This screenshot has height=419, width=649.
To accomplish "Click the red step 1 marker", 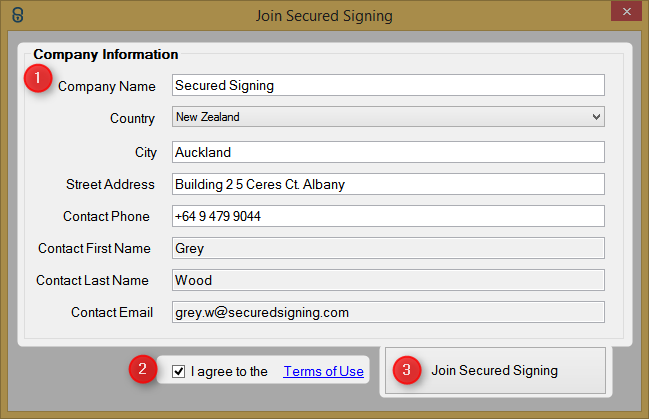I will click(x=38, y=78).
